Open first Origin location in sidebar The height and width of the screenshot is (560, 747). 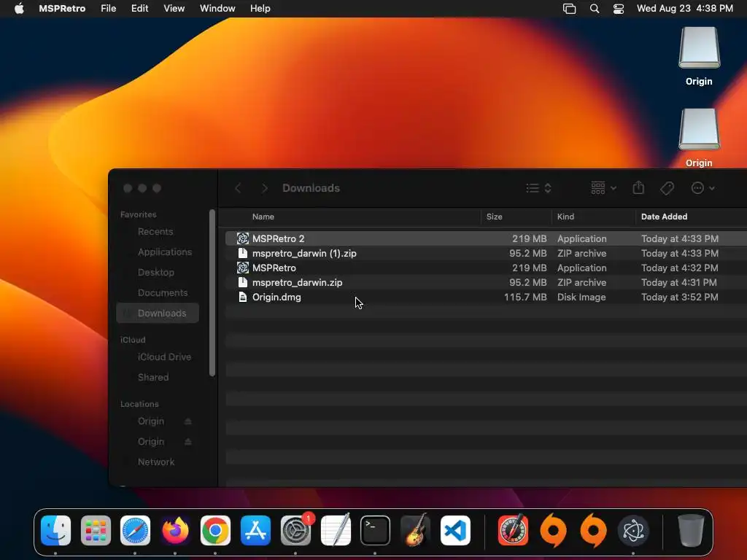click(x=150, y=421)
